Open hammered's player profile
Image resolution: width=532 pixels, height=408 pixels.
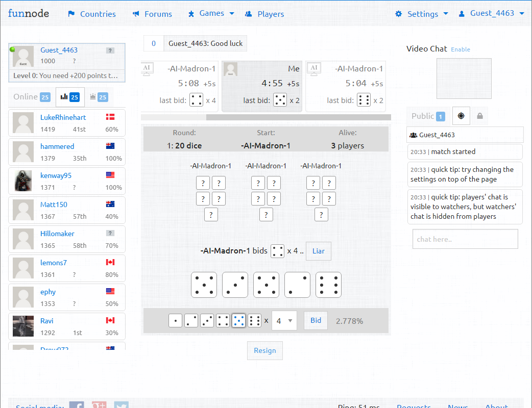click(x=57, y=147)
